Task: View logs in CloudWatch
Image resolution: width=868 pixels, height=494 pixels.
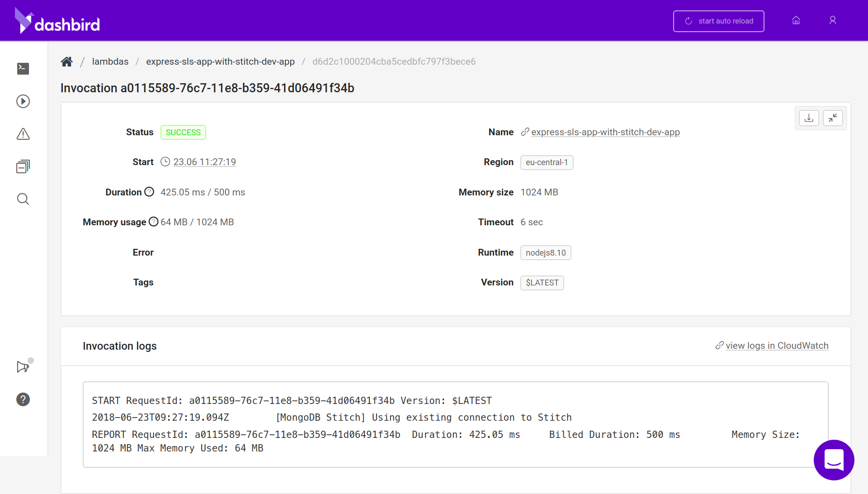Action: [x=777, y=346]
